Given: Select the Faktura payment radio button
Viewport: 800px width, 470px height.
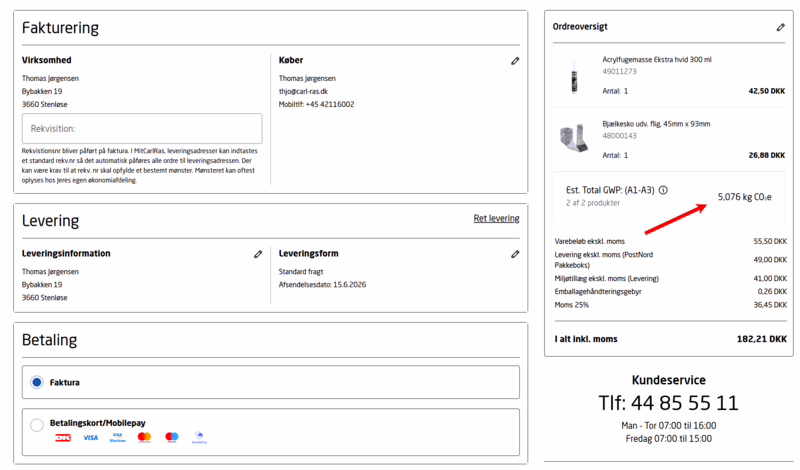Looking at the screenshot, I should tap(37, 382).
